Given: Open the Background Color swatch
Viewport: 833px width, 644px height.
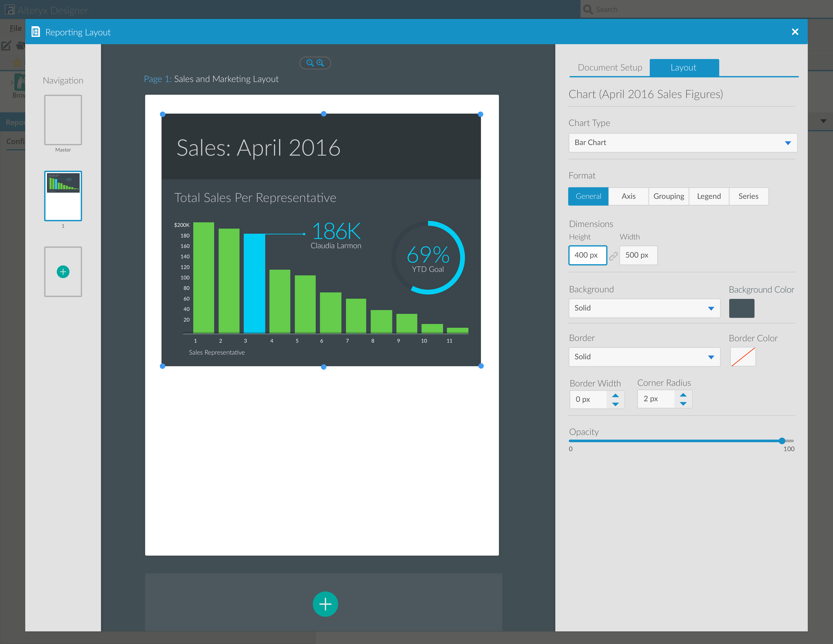Looking at the screenshot, I should click(x=742, y=308).
